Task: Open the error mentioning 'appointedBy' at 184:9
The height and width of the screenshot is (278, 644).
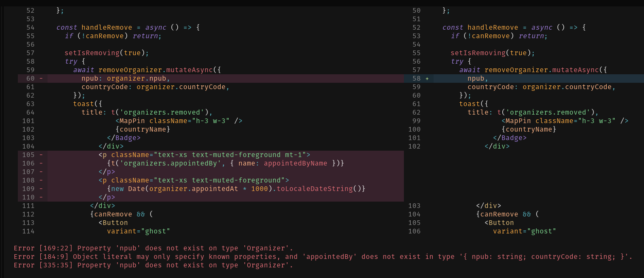Action: tap(322, 257)
